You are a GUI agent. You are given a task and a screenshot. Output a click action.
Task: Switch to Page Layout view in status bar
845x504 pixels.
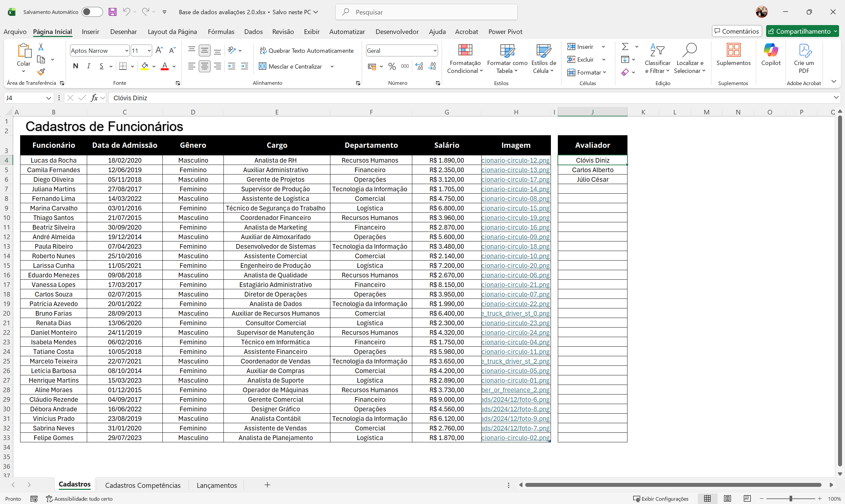(727, 499)
